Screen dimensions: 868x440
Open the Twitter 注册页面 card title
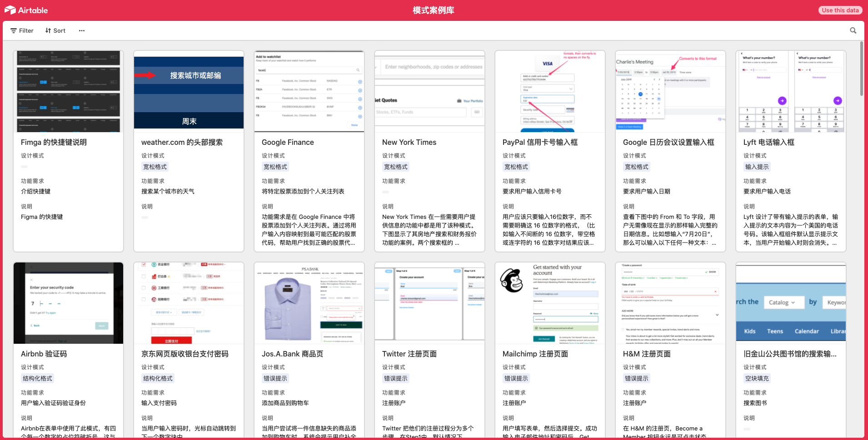[409, 354]
